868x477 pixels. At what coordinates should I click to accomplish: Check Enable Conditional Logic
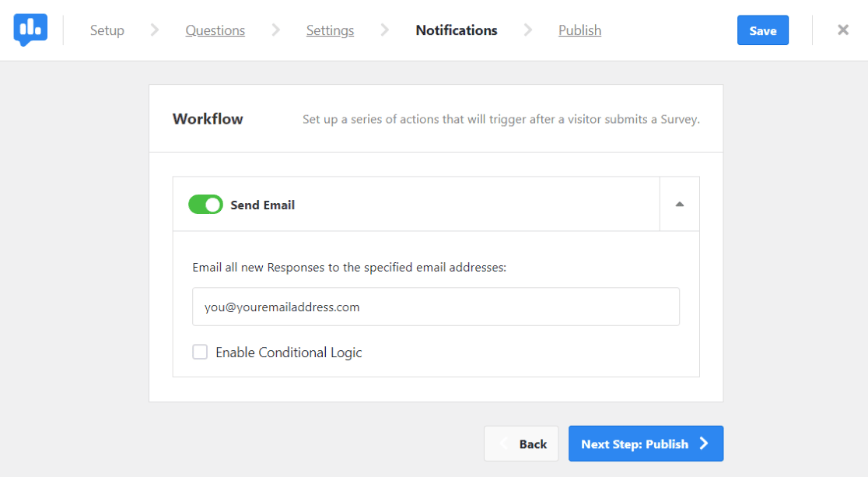pyautogui.click(x=200, y=352)
